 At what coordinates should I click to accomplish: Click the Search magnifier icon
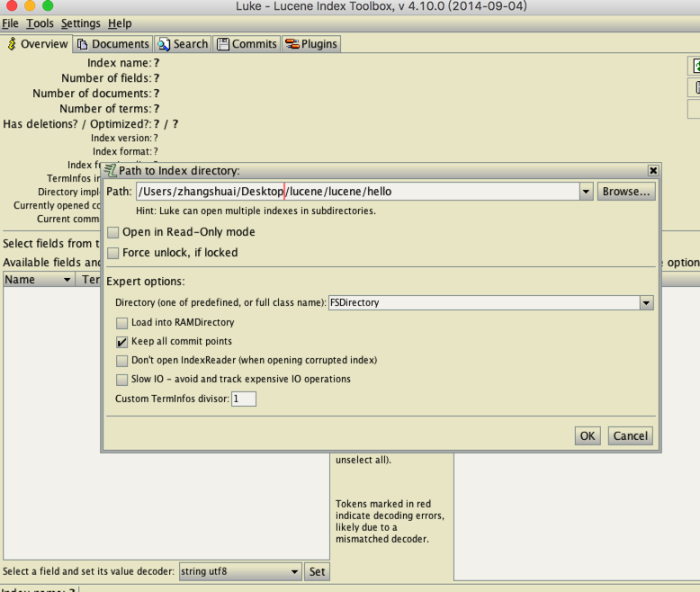click(165, 44)
